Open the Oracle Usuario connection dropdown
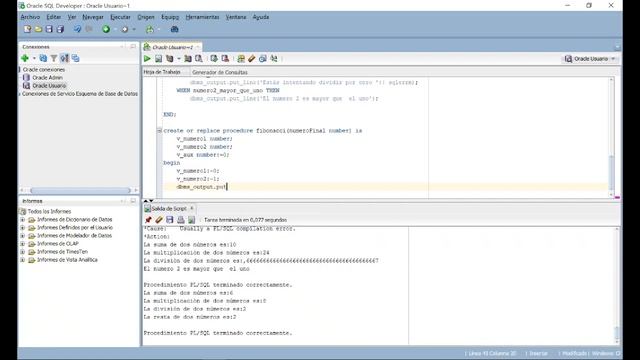This screenshot has height=360, width=640. point(590,59)
